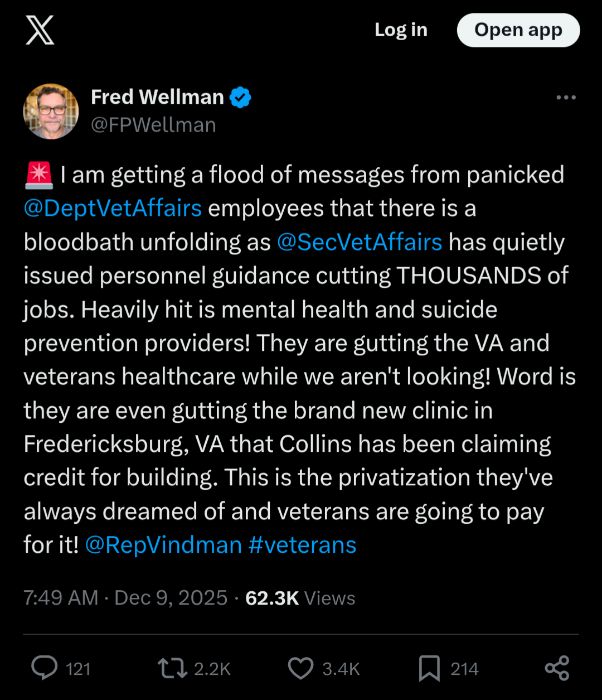Screen dimensions: 602x700
Task: Click the @FPWellman handle
Action: click(153, 125)
